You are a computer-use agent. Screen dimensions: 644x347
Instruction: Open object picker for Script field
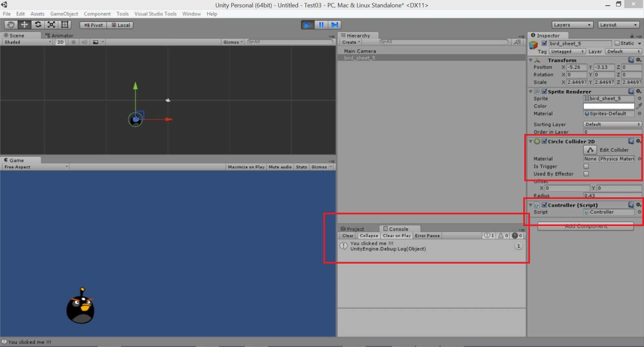pyautogui.click(x=640, y=212)
